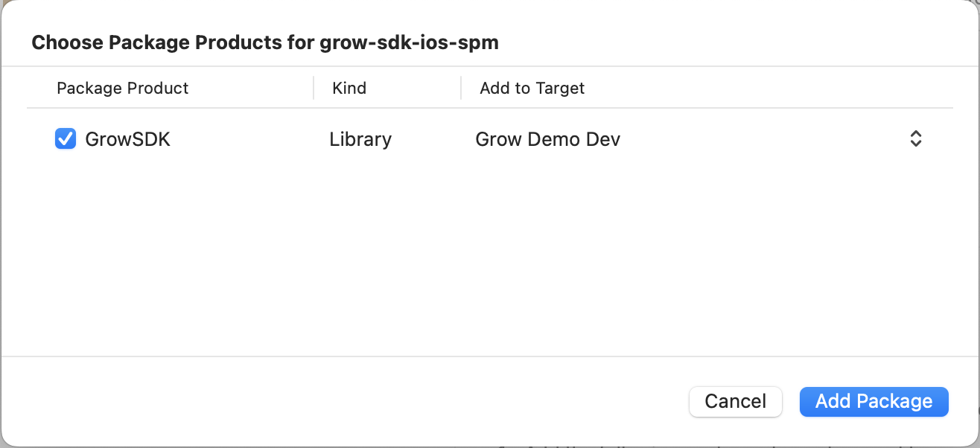Click the Add to Target column header
Viewport: 980px width, 448px height.
pyautogui.click(x=532, y=88)
